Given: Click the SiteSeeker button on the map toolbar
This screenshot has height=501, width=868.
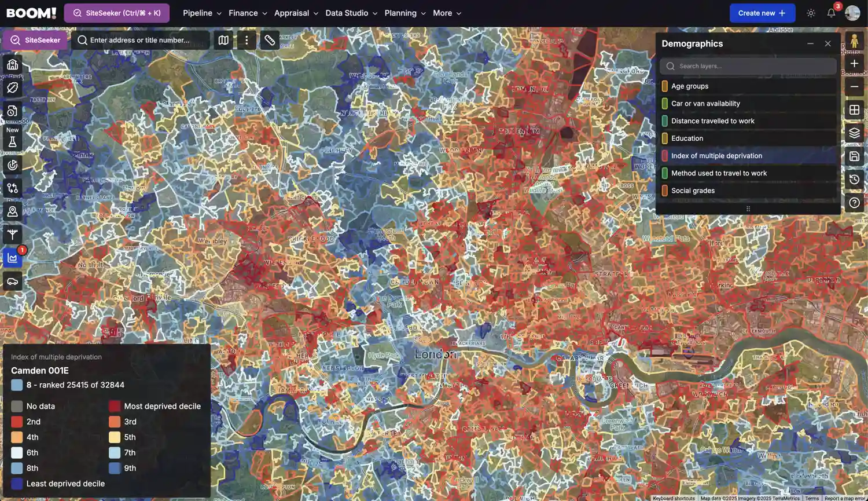Looking at the screenshot, I should (x=35, y=40).
